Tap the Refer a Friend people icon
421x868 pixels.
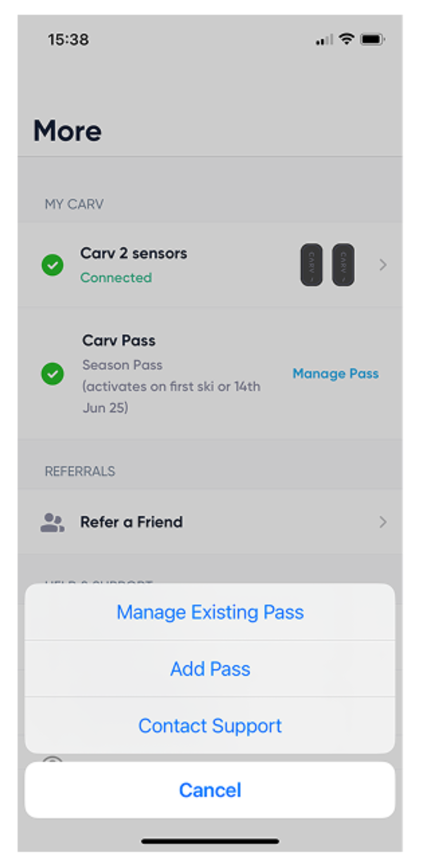pyautogui.click(x=52, y=522)
